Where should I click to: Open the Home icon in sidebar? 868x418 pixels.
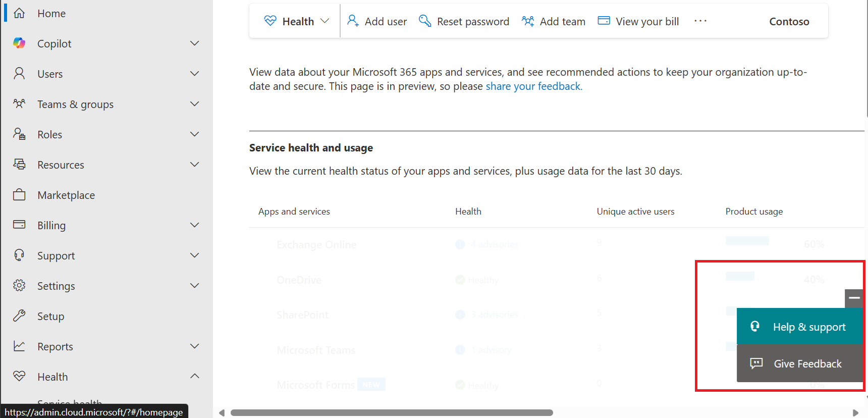click(x=19, y=13)
